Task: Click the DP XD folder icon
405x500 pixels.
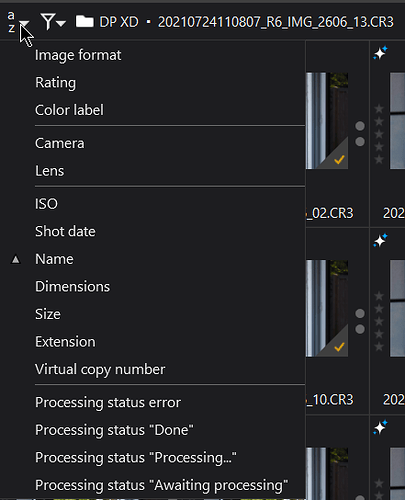Action: (x=85, y=22)
